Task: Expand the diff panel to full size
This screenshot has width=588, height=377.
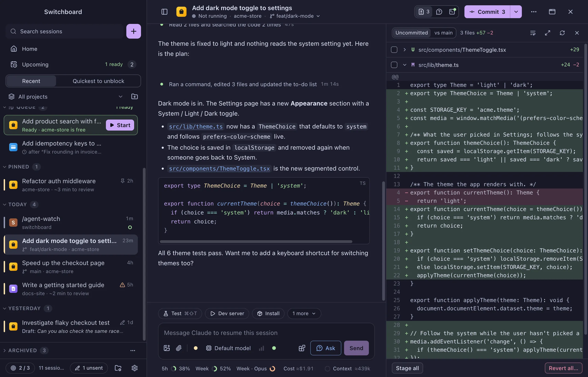Action: 547,33
